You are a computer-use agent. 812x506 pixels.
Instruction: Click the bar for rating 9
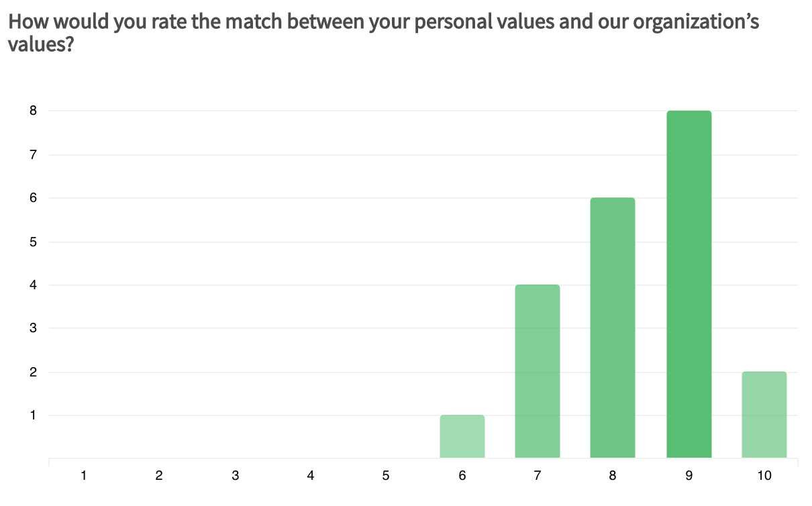pos(689,285)
